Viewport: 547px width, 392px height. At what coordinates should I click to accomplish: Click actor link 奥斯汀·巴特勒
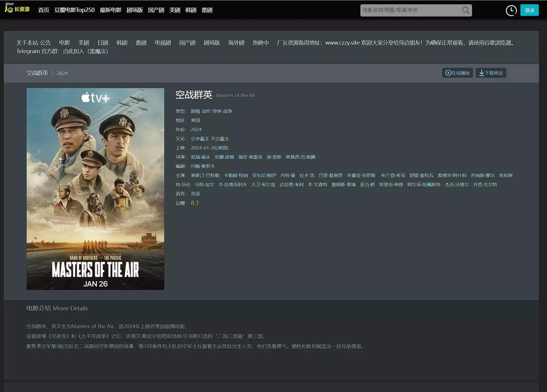(205, 176)
